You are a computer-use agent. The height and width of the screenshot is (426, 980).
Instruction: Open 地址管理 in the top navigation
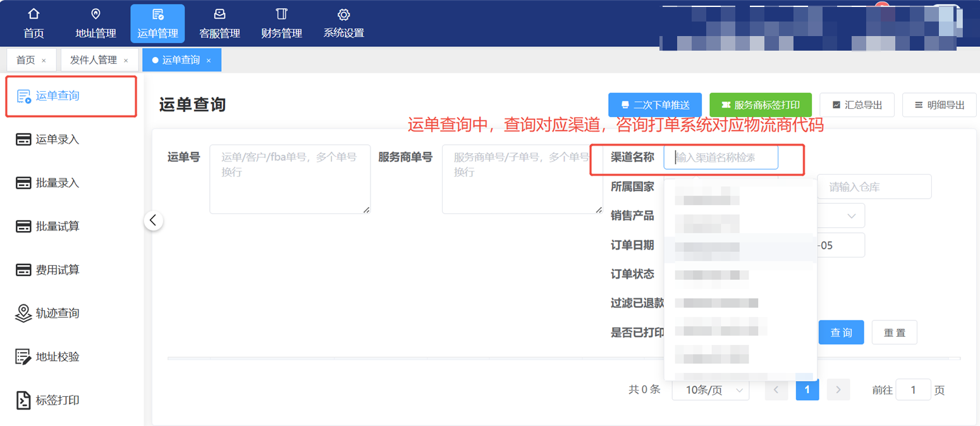[x=95, y=23]
